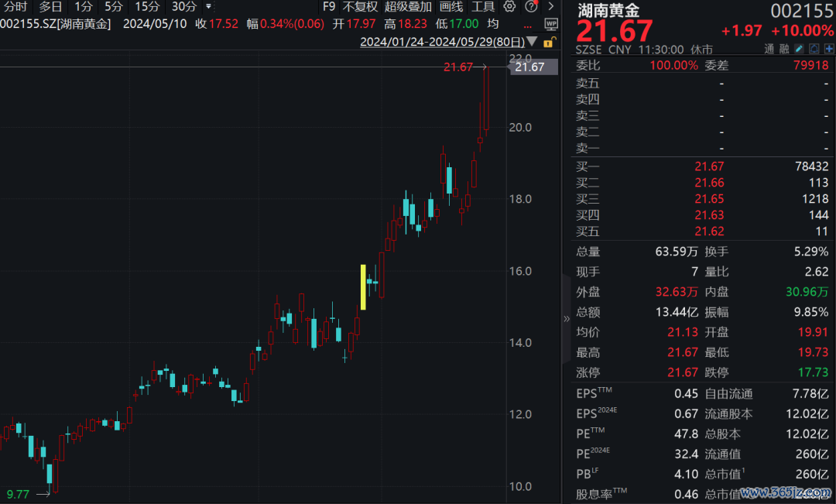
Task: Click 买二 bid price 21.66
Action: 709,183
